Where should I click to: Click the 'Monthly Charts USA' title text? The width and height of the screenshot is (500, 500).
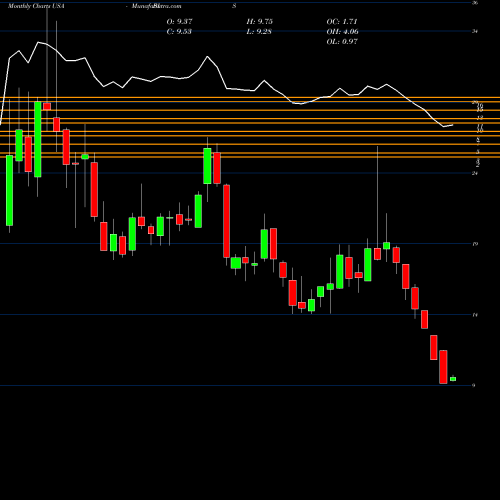pos(36,6)
